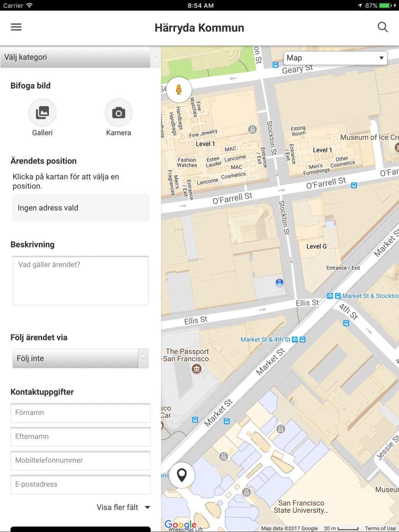Choose image from Galleri

pos(42,113)
